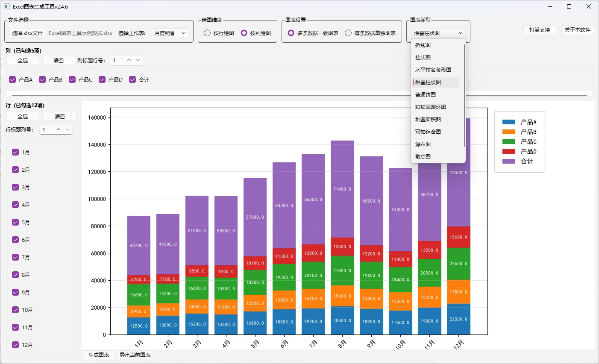Click the 选择.xlsx文件 button
Image resolution: width=599 pixels, height=364 pixels.
(x=27, y=33)
